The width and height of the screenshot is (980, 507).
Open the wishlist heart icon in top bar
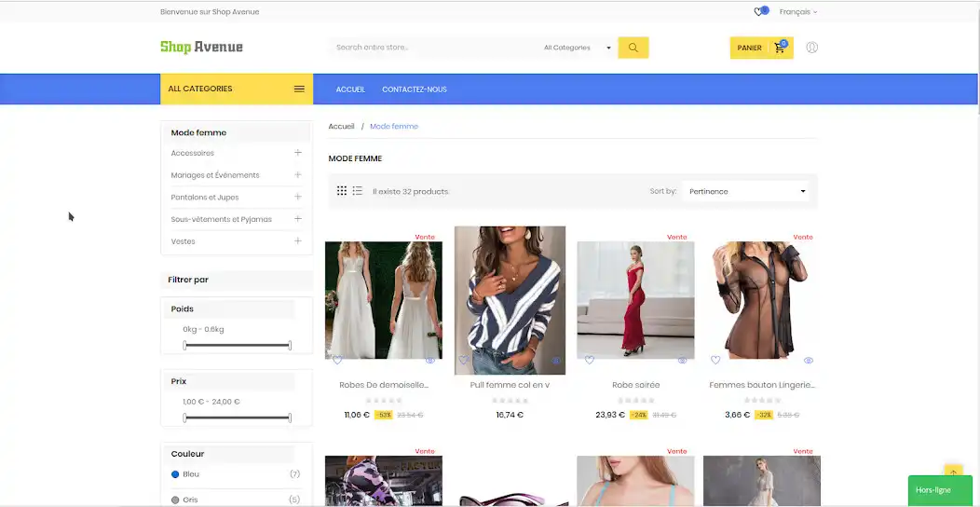coord(759,12)
